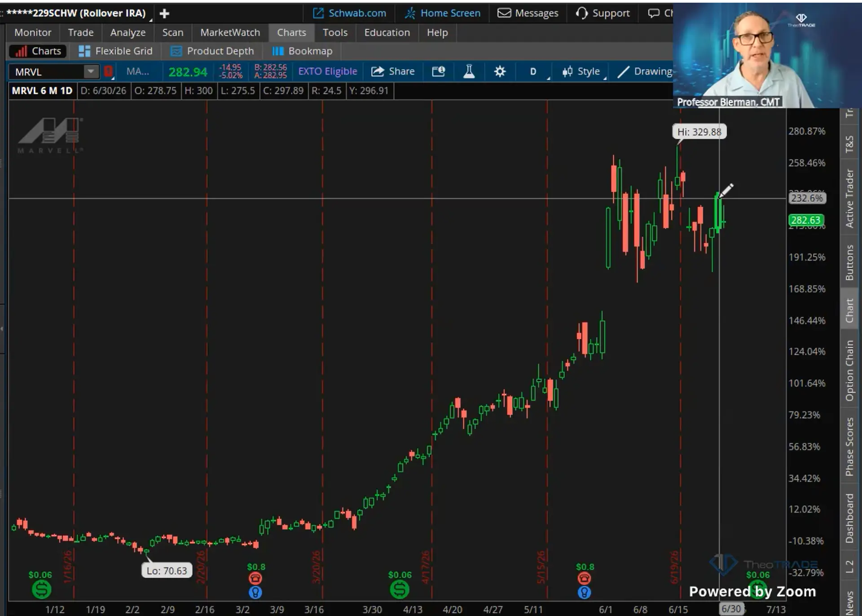Switch to the Analyze tab

click(128, 33)
